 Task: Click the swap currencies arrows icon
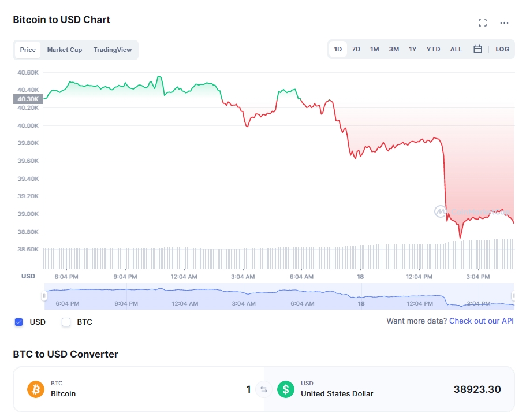click(x=264, y=389)
